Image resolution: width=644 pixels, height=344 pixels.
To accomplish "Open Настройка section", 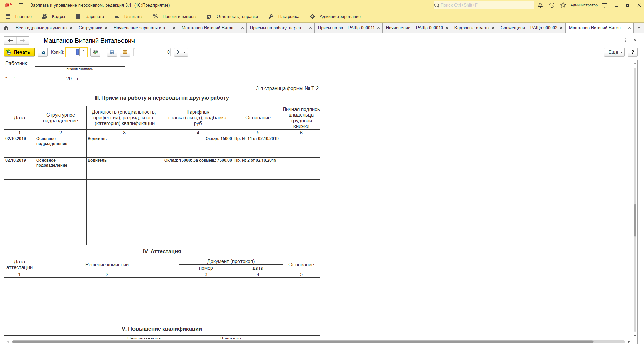I will [x=284, y=17].
